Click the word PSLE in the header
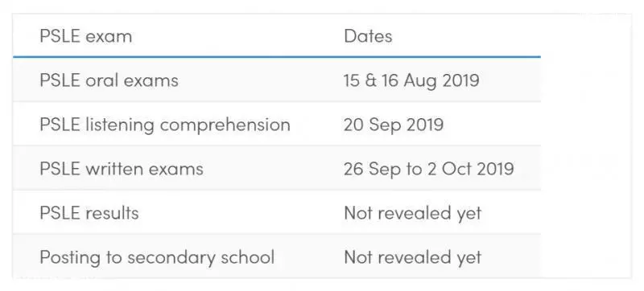 point(60,36)
